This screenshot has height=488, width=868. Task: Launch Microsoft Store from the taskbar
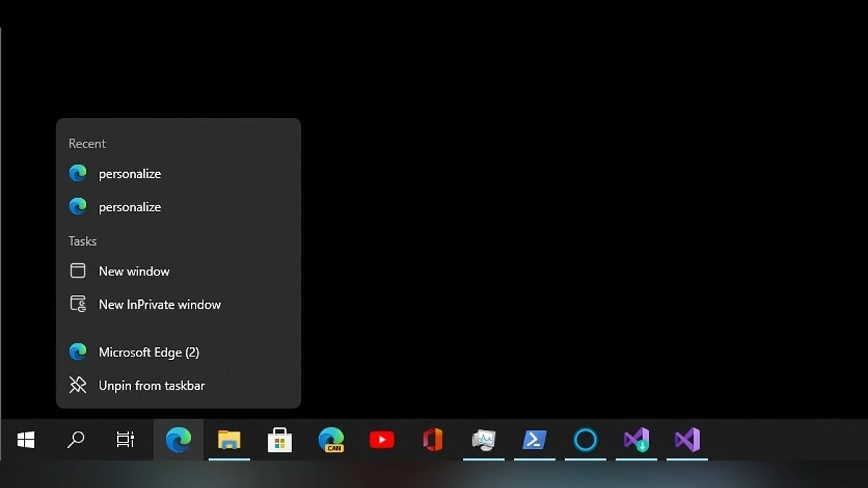(x=280, y=440)
